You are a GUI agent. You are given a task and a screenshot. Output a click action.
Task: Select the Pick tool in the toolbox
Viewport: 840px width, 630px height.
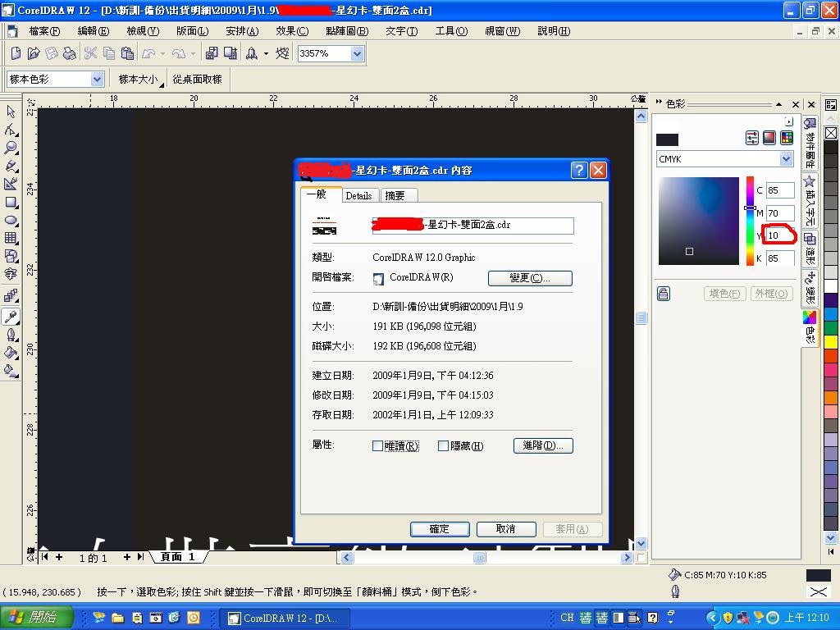click(x=11, y=112)
